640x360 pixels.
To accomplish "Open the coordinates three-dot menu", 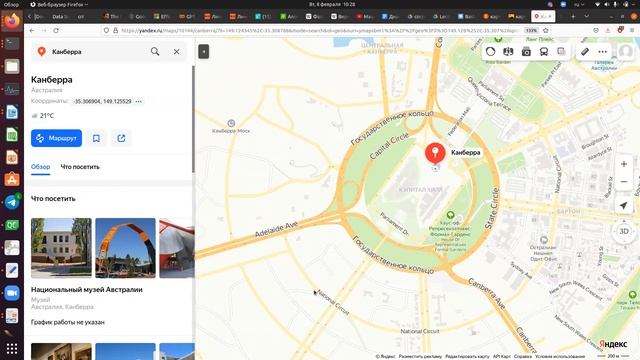I will (x=139, y=101).
